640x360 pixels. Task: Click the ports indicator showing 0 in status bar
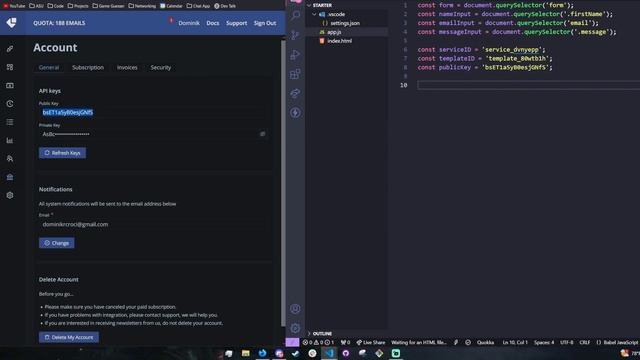346,342
